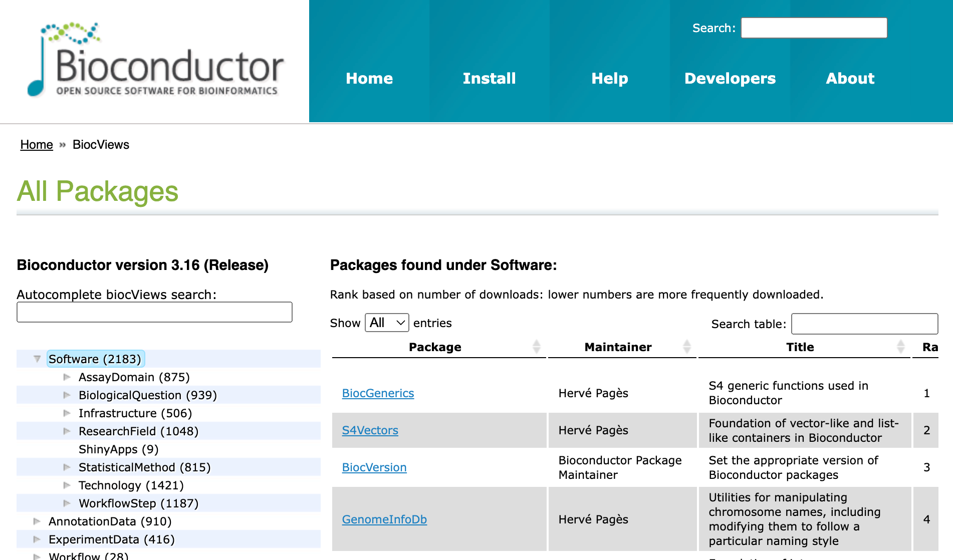Expand the AssayDomain tree node
Viewport: 953px width, 560px height.
point(67,377)
